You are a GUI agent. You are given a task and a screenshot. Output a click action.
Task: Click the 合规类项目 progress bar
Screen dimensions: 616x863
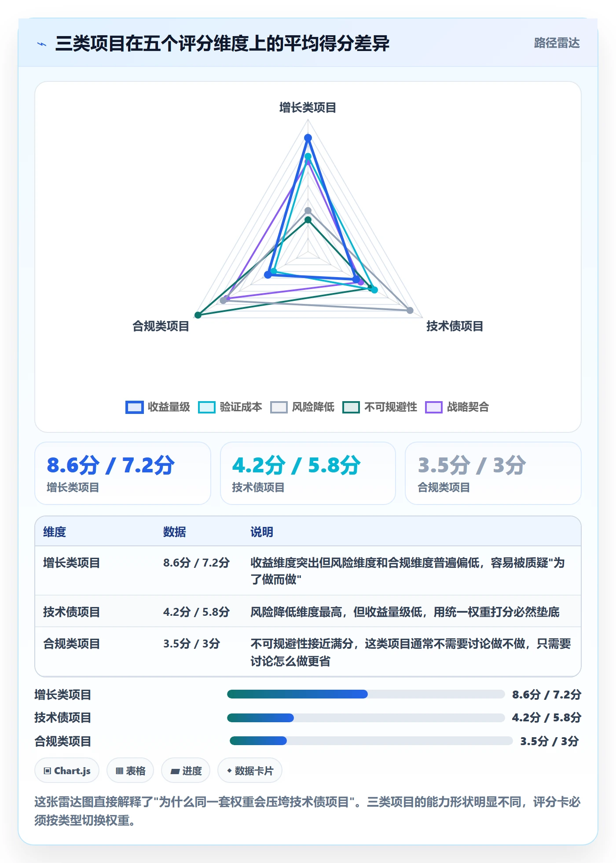pos(371,741)
